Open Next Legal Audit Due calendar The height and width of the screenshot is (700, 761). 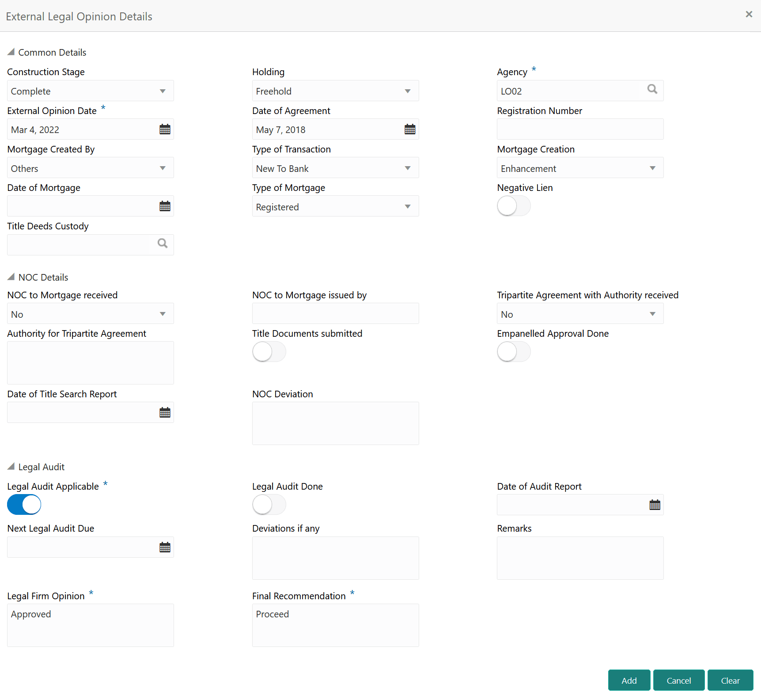(165, 548)
